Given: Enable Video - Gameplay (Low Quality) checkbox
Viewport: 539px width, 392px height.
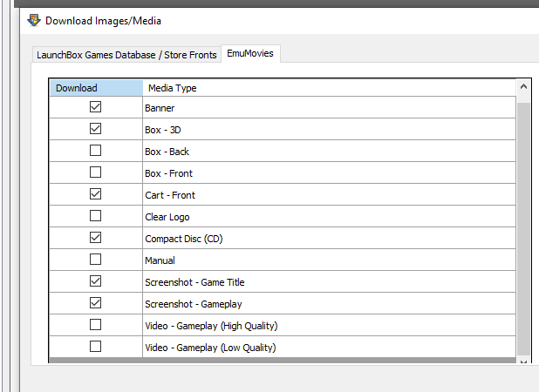Looking at the screenshot, I should [x=95, y=347].
